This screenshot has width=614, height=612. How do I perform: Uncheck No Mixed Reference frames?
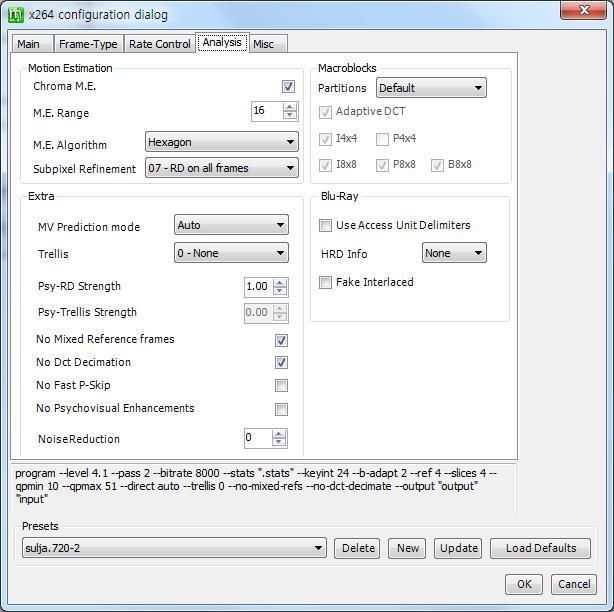point(281,340)
